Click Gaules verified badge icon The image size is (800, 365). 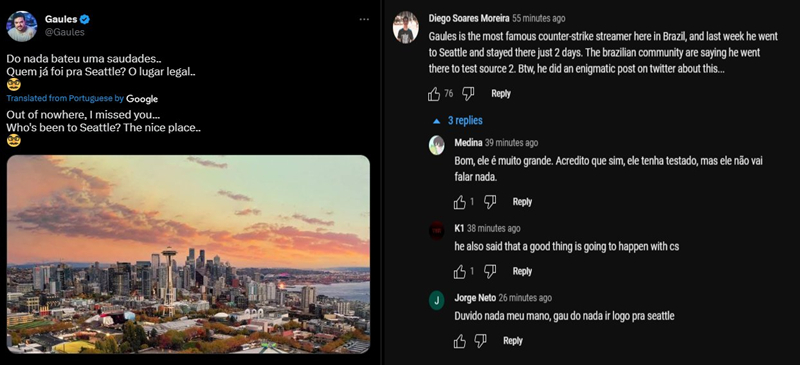tap(85, 19)
